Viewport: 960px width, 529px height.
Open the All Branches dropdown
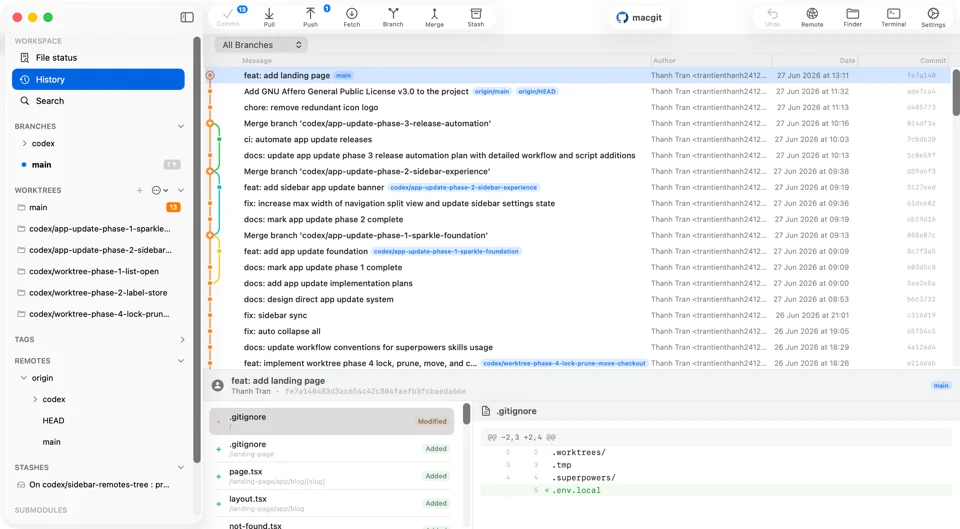[x=261, y=45]
